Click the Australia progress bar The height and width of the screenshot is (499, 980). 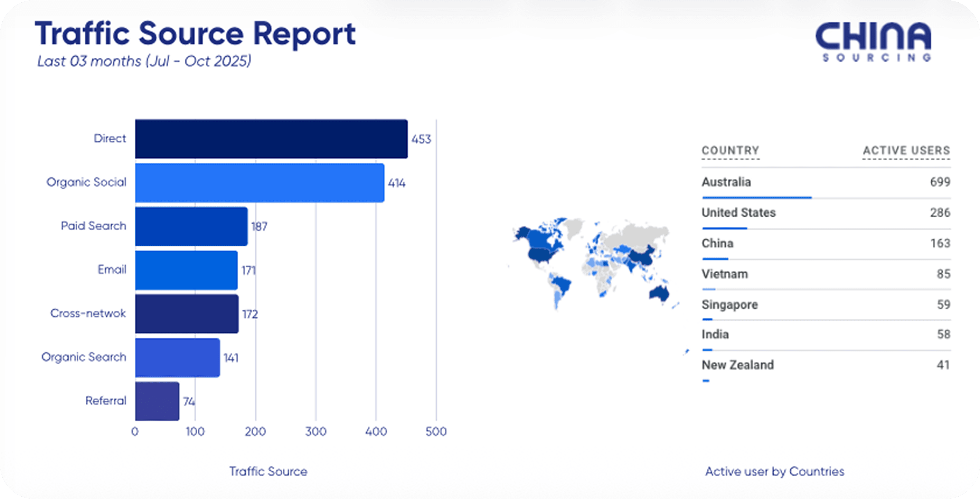757,198
